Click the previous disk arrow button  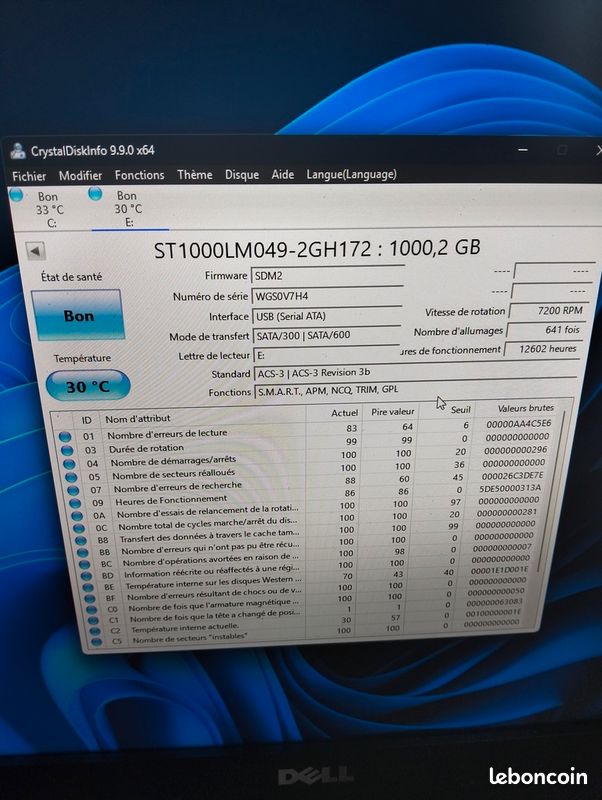point(35,251)
